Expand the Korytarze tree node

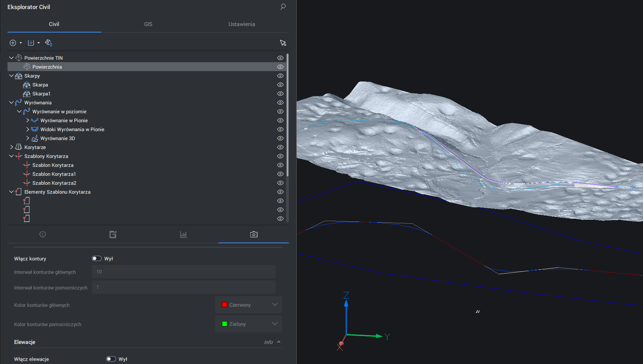pyautogui.click(x=11, y=147)
